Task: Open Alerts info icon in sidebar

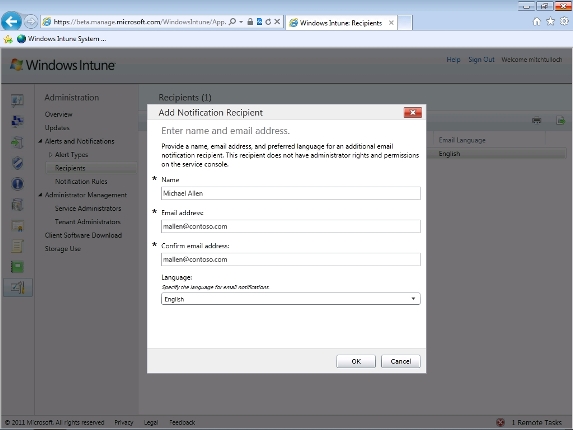Action: 17,183
